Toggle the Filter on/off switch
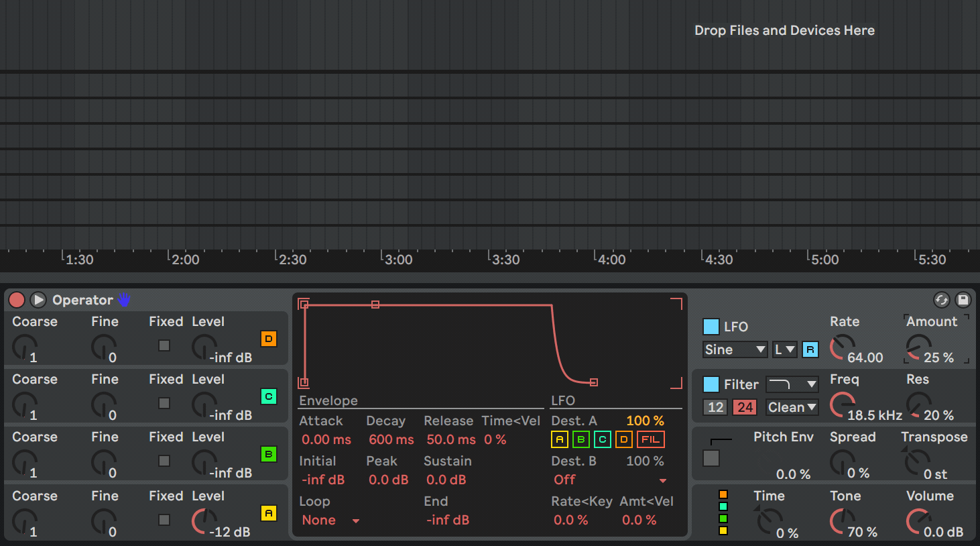 711,384
